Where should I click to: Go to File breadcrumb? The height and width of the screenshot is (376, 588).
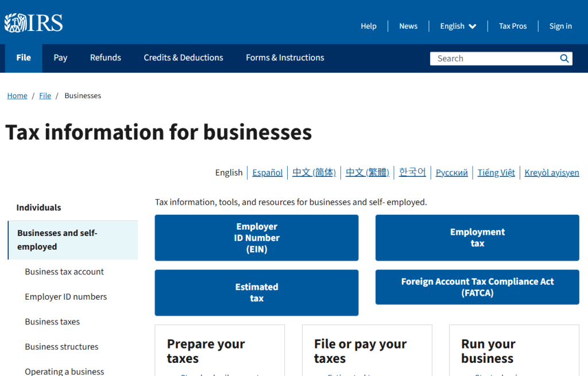(45, 96)
